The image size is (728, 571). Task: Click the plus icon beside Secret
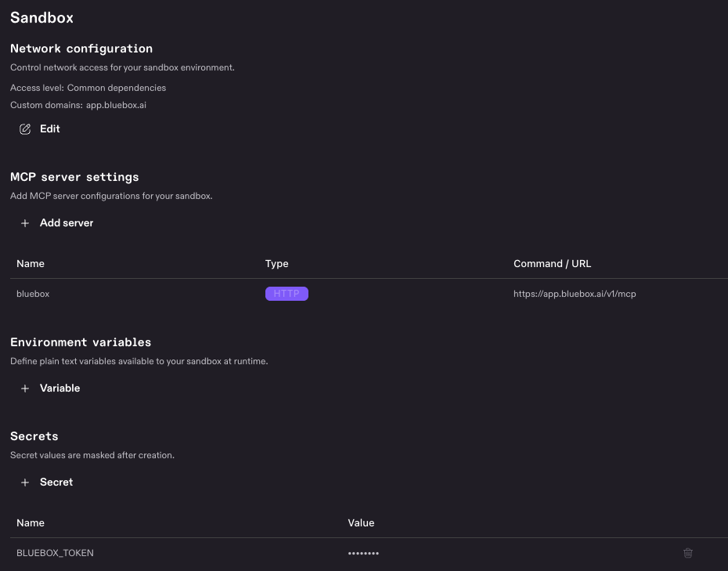25,482
